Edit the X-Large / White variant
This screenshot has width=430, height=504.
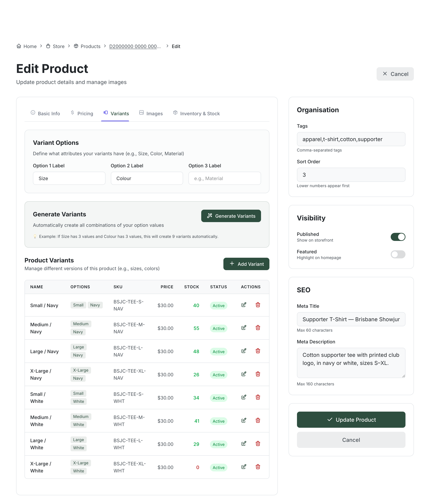tap(244, 467)
